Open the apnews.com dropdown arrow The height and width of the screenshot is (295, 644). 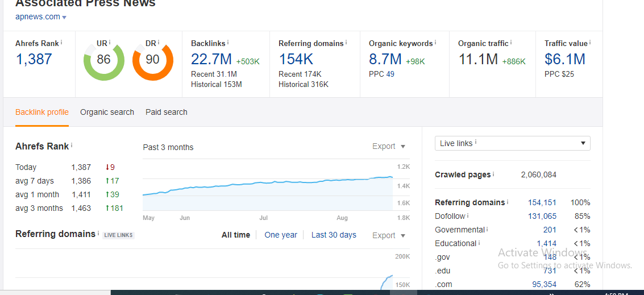[x=64, y=17]
